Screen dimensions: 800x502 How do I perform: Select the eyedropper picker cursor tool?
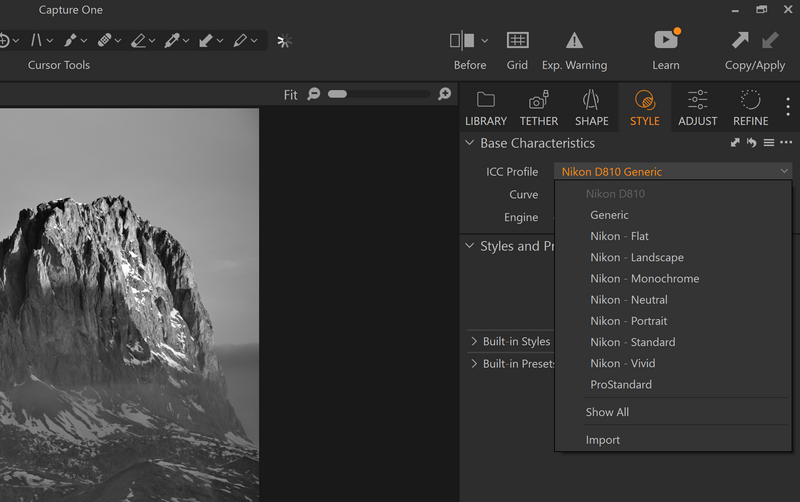172,40
